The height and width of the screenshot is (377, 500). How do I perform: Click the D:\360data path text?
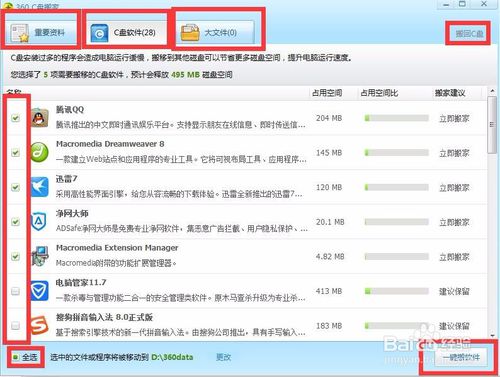[172, 357]
